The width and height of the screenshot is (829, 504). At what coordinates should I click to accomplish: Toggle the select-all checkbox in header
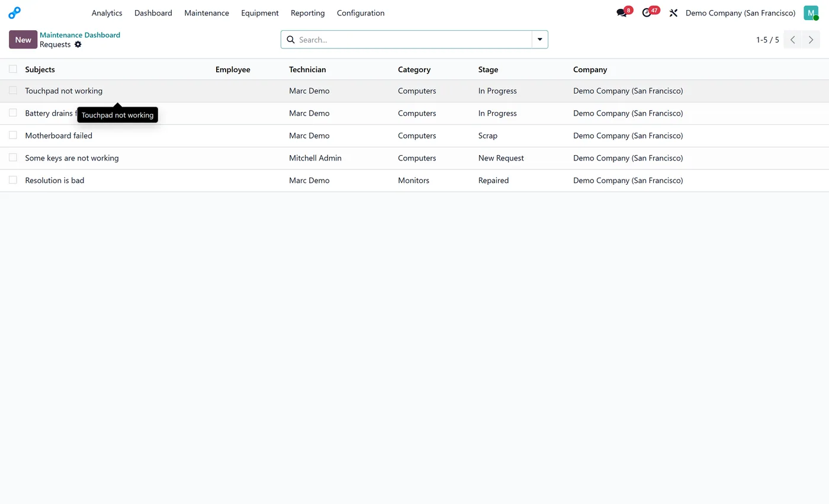click(13, 69)
